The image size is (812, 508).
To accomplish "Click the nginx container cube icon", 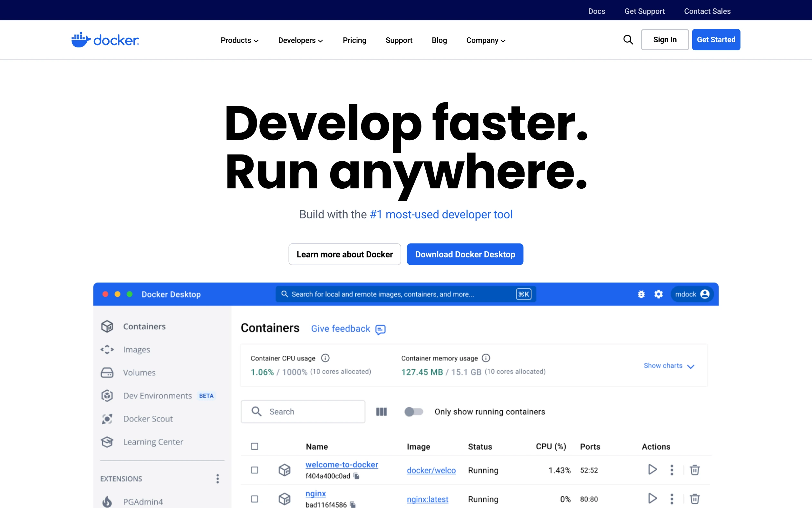I will click(285, 499).
